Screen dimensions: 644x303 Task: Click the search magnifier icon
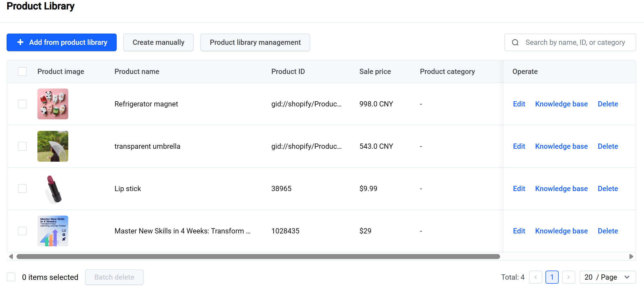515,42
